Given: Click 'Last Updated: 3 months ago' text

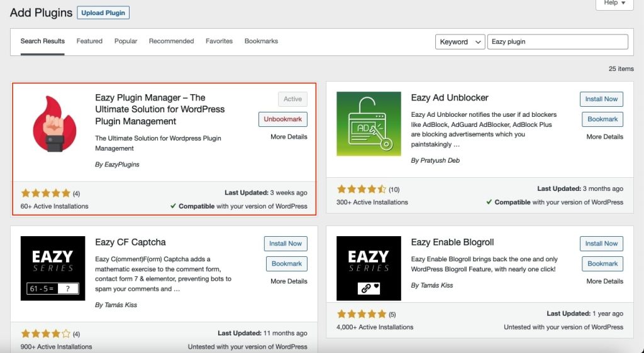Looking at the screenshot, I should 580,188.
